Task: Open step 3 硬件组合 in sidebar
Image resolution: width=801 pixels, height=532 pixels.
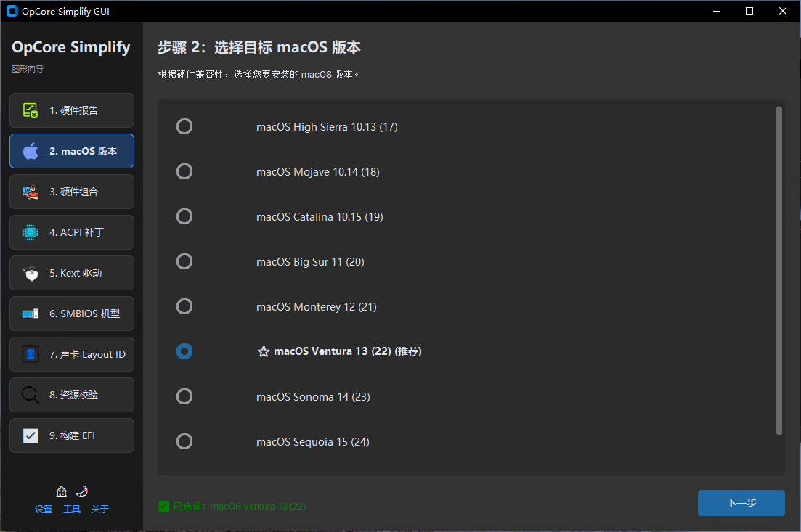Action: click(x=71, y=192)
